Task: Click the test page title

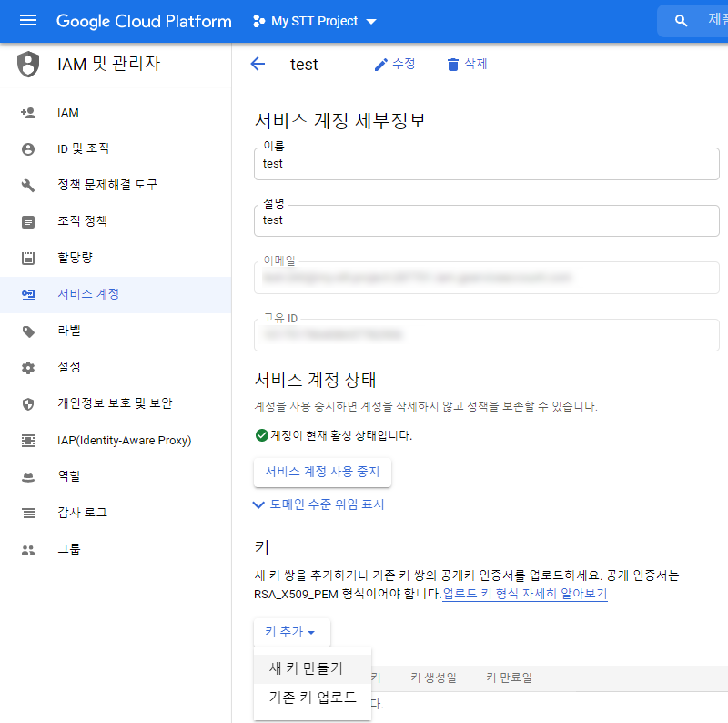Action: tap(304, 64)
